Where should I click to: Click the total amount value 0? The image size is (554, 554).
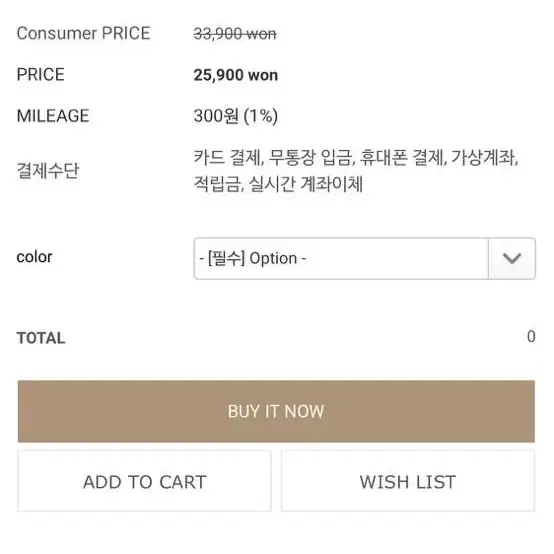coord(531,336)
